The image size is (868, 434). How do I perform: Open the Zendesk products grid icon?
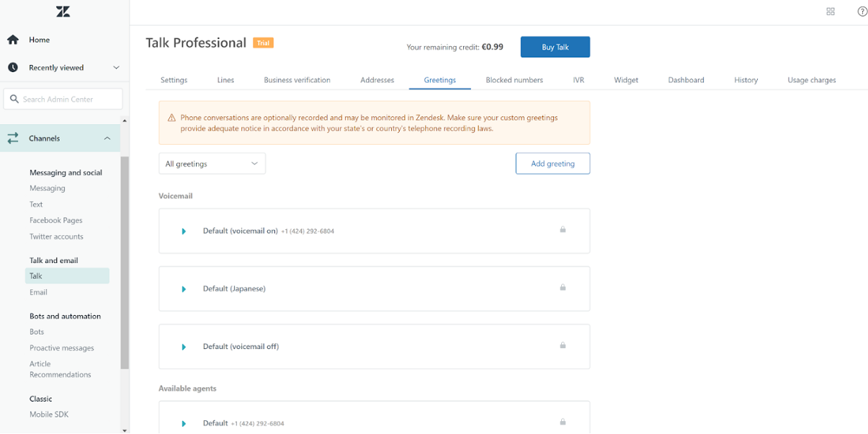pos(831,12)
